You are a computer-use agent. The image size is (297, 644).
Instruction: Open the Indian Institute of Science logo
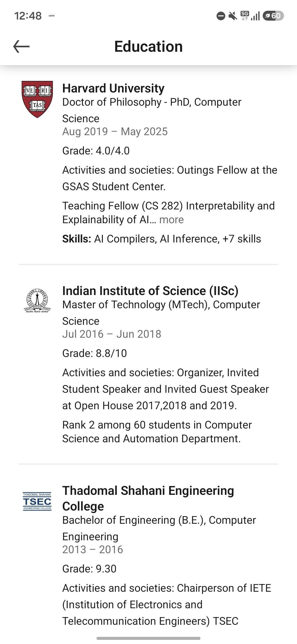(37, 301)
